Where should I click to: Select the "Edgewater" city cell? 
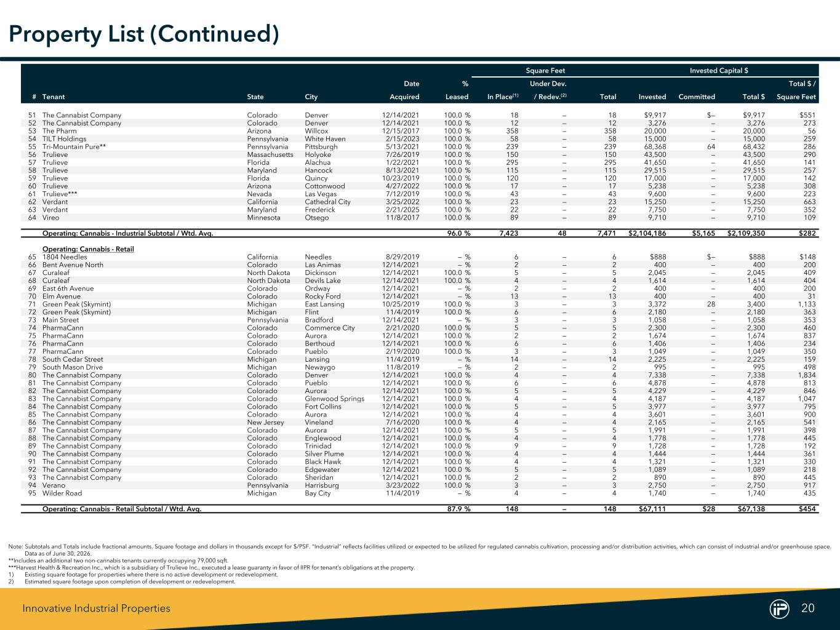click(322, 470)
